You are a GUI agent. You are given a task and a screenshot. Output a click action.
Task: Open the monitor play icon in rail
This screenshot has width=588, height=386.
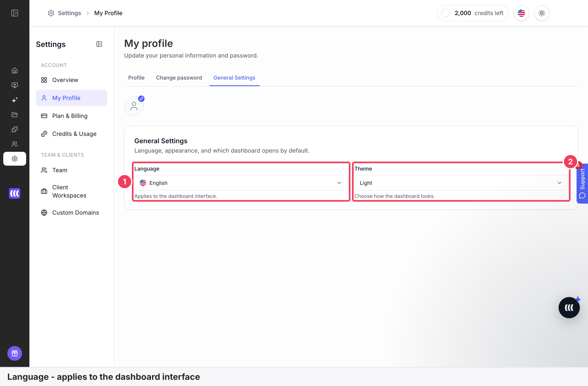pyautogui.click(x=14, y=85)
